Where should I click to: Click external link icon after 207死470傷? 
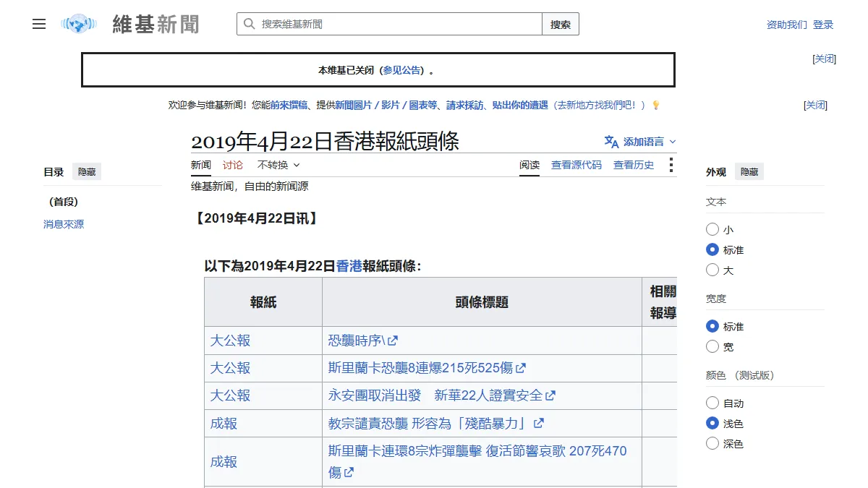[349, 472]
